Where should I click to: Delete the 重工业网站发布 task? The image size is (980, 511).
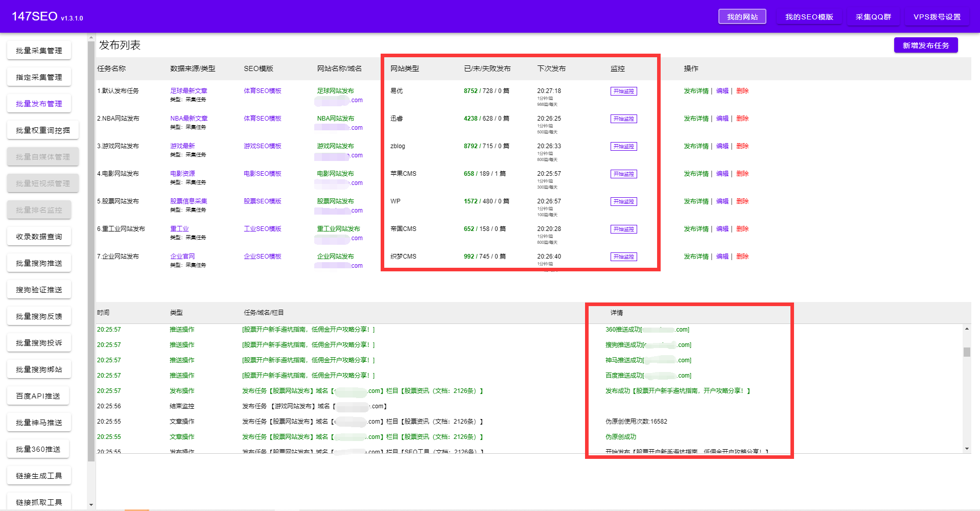[742, 229]
